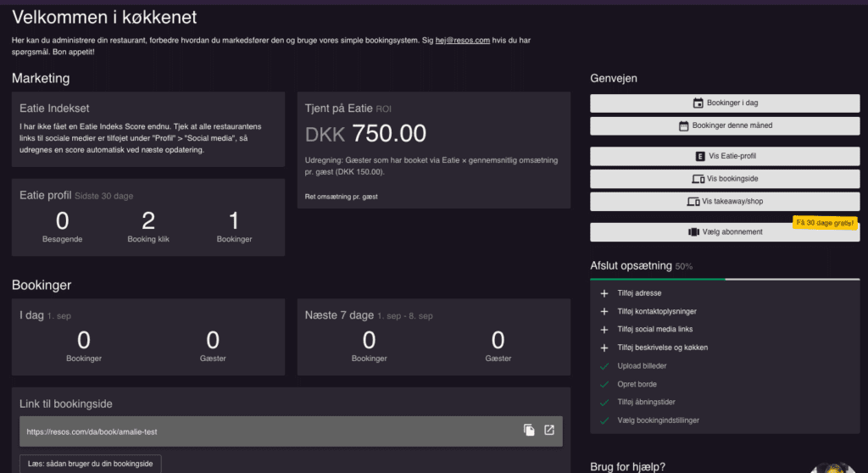
Task: Click the Booking klik count 2
Action: 148,221
